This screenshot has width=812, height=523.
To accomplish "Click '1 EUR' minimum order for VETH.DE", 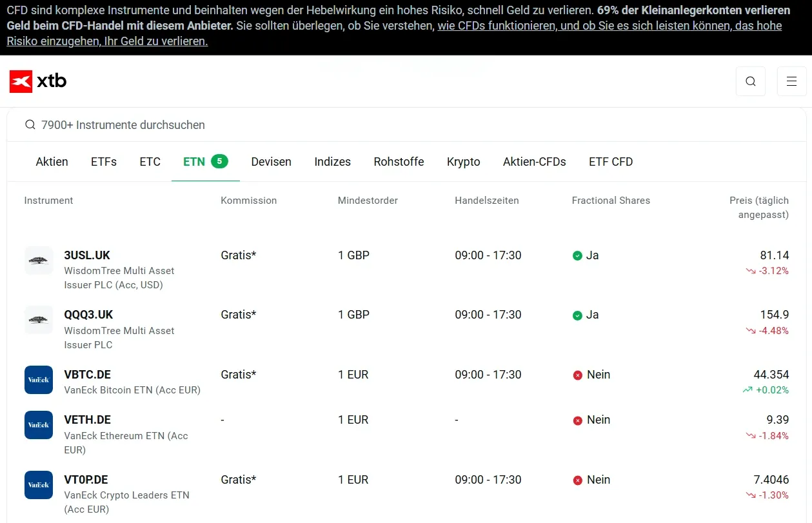I will pyautogui.click(x=353, y=420).
